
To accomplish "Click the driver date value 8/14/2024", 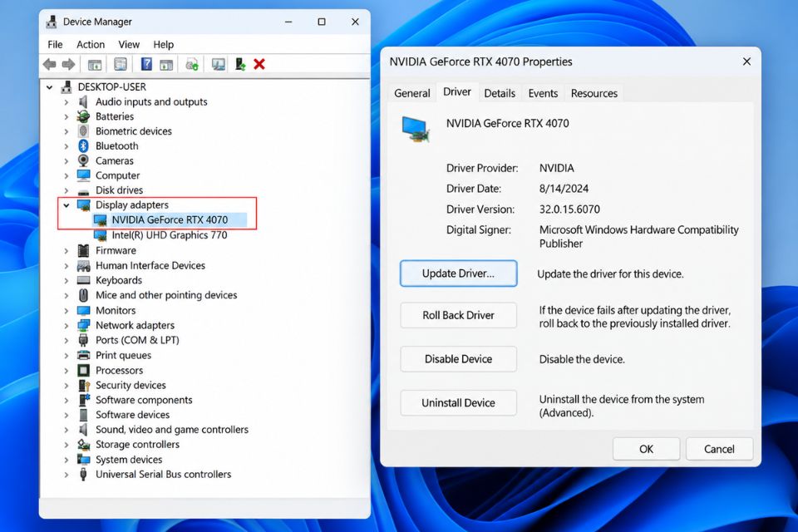I will click(564, 189).
